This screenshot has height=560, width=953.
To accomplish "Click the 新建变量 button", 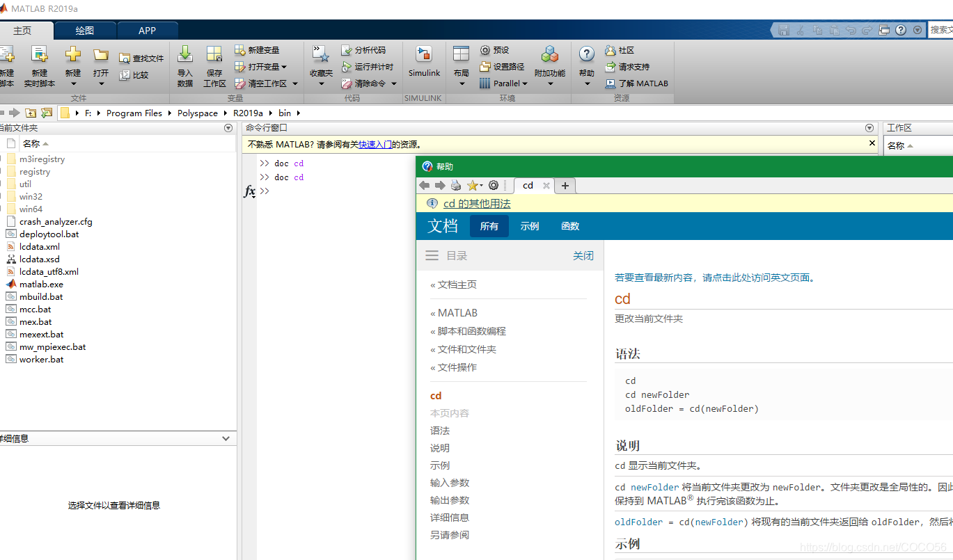I will (257, 50).
